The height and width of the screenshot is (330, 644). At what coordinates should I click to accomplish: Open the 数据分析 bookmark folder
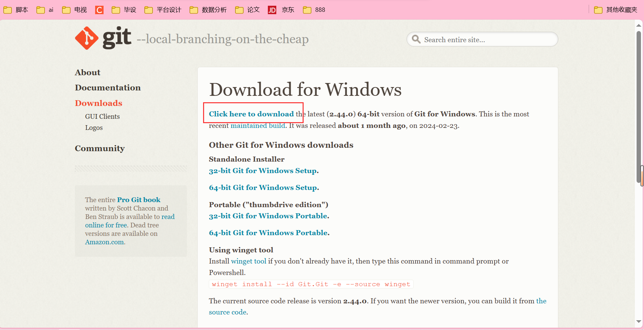pyautogui.click(x=208, y=10)
